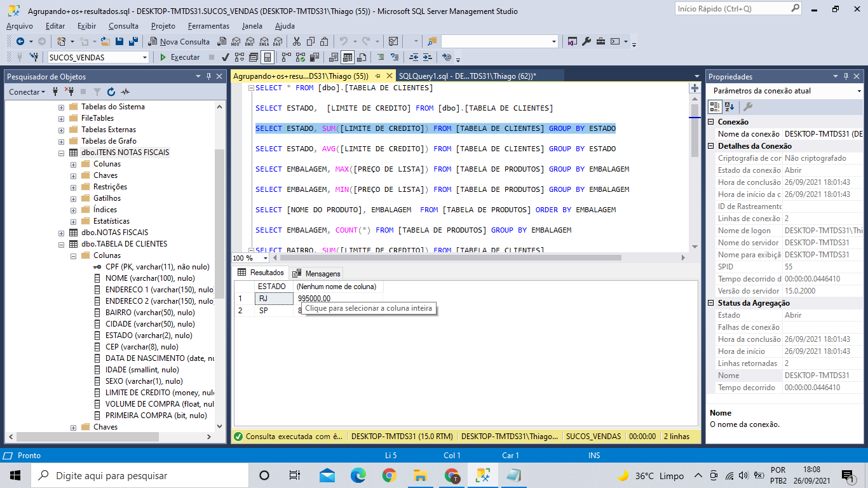Click the Paste clipboard icon
Viewport: 868px width, 488px height.
pos(324,41)
